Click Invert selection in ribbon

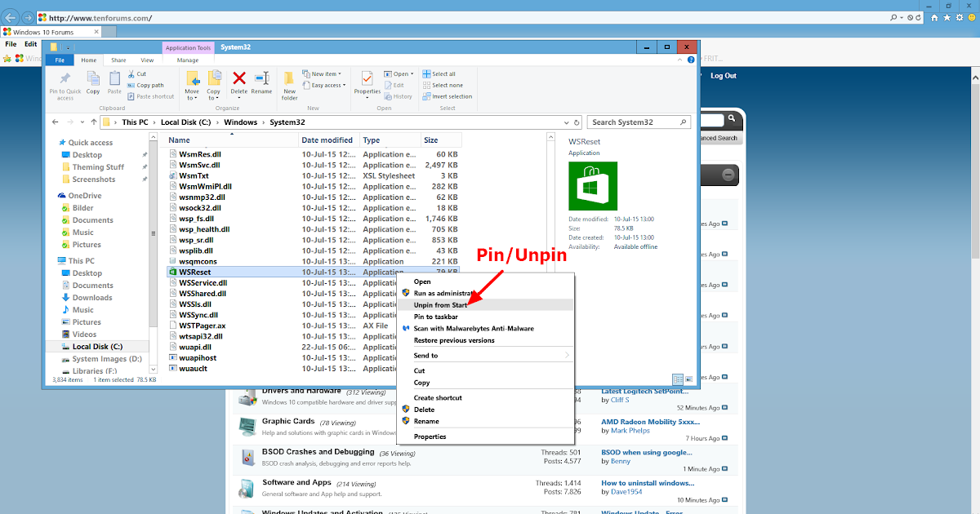(x=448, y=96)
